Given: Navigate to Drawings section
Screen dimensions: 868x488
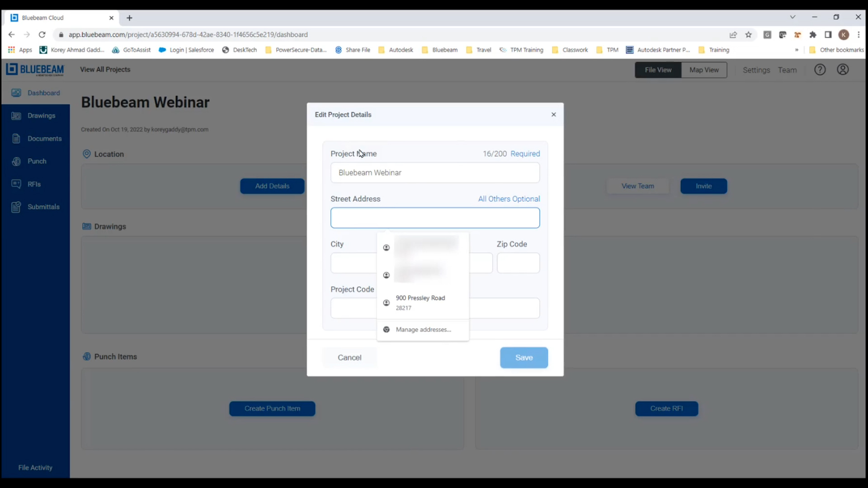Looking at the screenshot, I should tap(41, 115).
